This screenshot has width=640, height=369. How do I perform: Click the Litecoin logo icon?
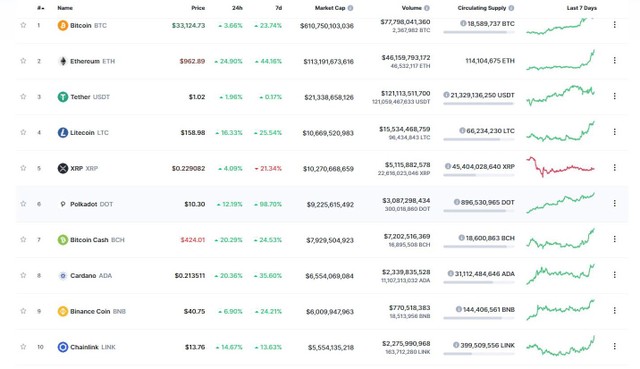point(62,133)
